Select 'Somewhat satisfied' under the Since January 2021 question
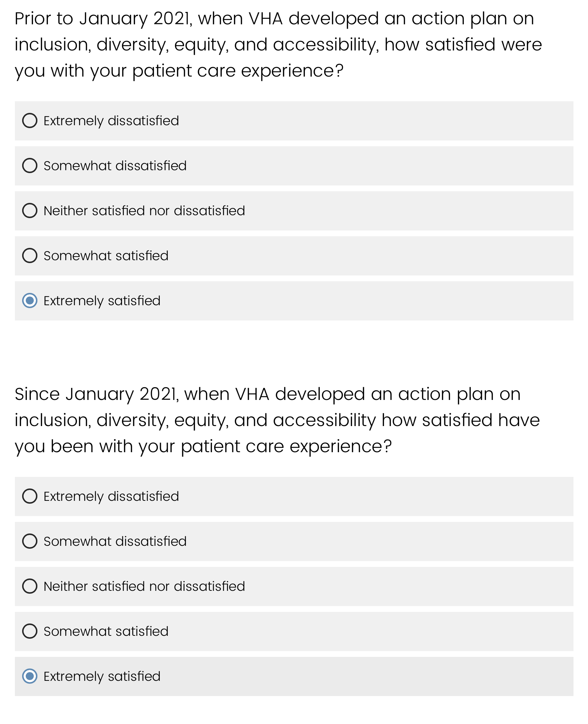This screenshot has width=588, height=724. click(x=30, y=631)
